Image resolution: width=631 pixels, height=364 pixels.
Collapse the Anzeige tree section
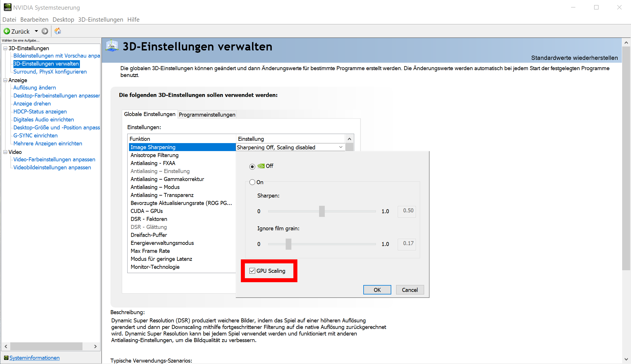pos(5,80)
